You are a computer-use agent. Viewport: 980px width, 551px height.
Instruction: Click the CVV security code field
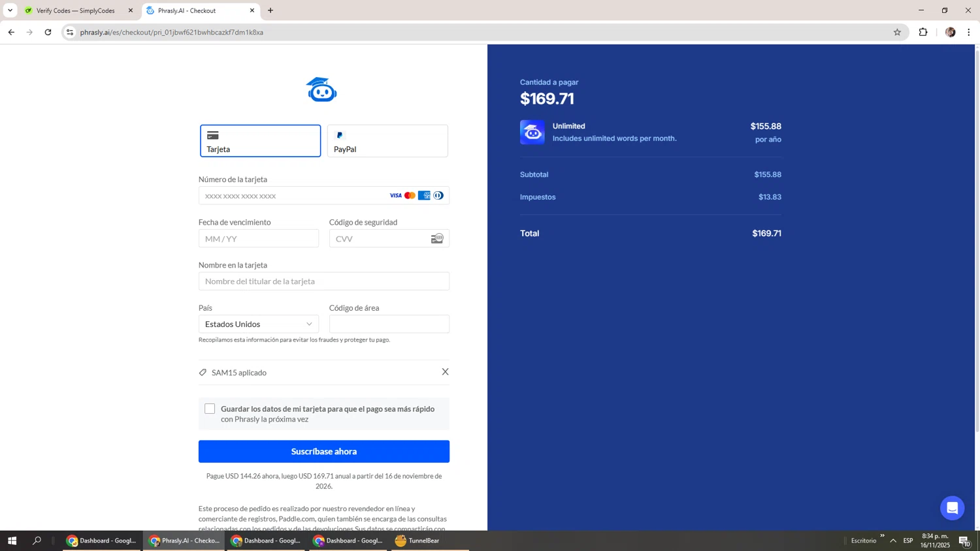pyautogui.click(x=389, y=239)
